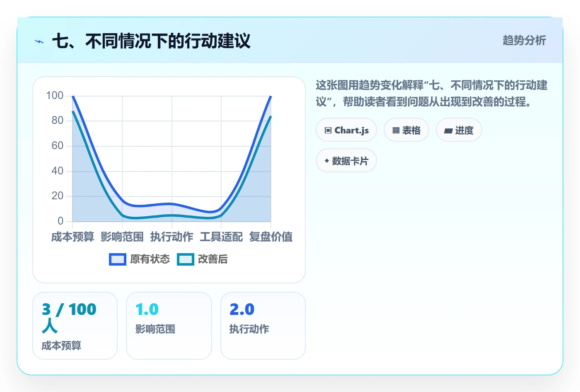Click the 趋势分析 label in the header
The image size is (580, 392).
coord(524,40)
